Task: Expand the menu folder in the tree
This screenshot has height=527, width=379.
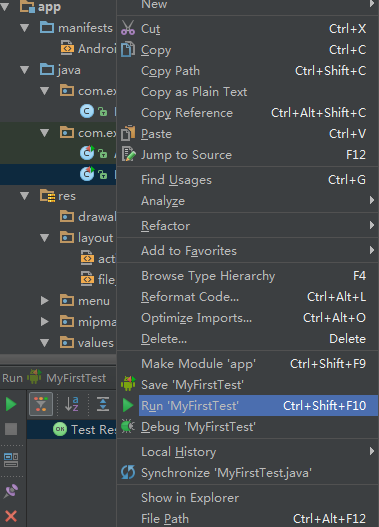Action: coord(44,300)
